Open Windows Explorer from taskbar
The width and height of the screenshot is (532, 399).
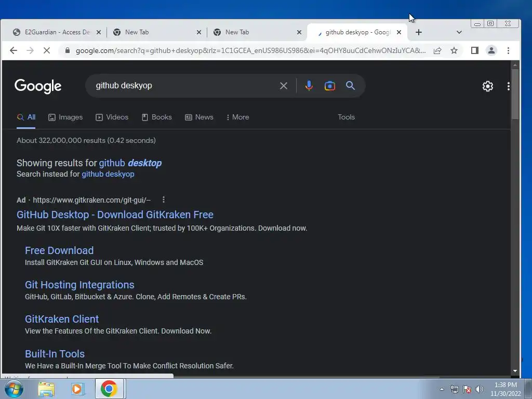pos(46,389)
